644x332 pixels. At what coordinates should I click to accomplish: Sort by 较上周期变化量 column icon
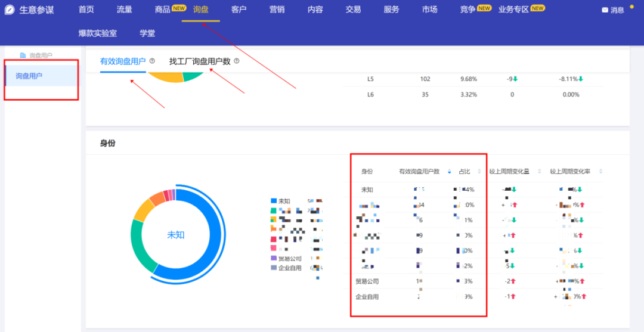click(x=539, y=172)
